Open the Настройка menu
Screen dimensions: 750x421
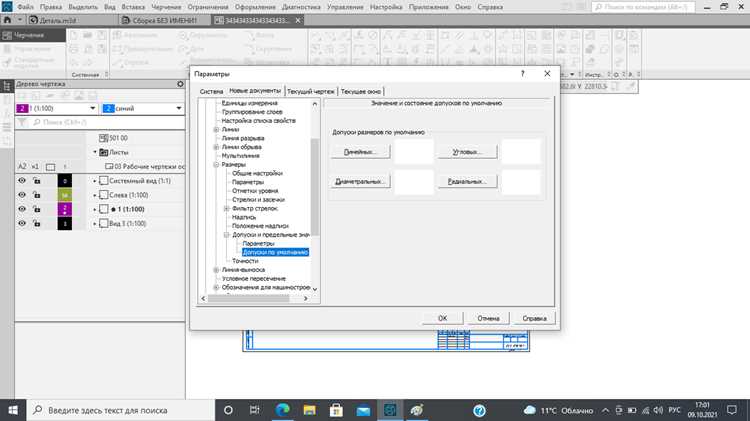[x=386, y=7]
